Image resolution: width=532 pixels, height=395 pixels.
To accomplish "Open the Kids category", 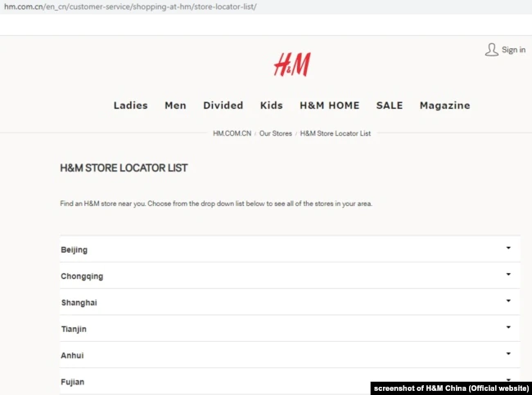I will [x=271, y=105].
